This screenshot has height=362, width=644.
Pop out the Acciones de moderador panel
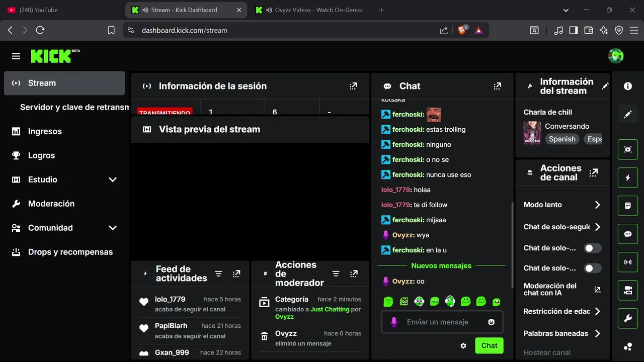click(x=354, y=274)
